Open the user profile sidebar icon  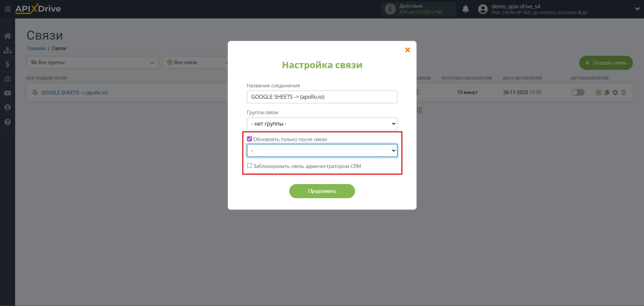7,107
